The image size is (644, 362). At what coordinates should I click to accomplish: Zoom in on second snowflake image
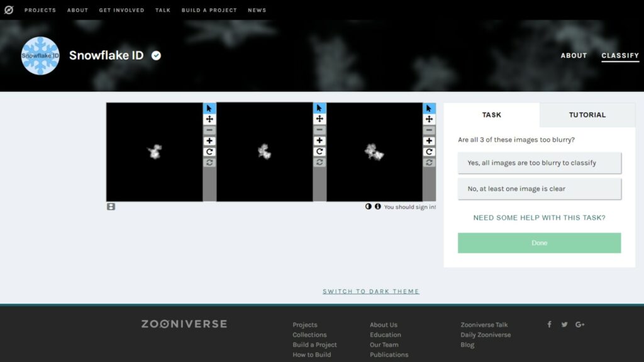pos(319,141)
